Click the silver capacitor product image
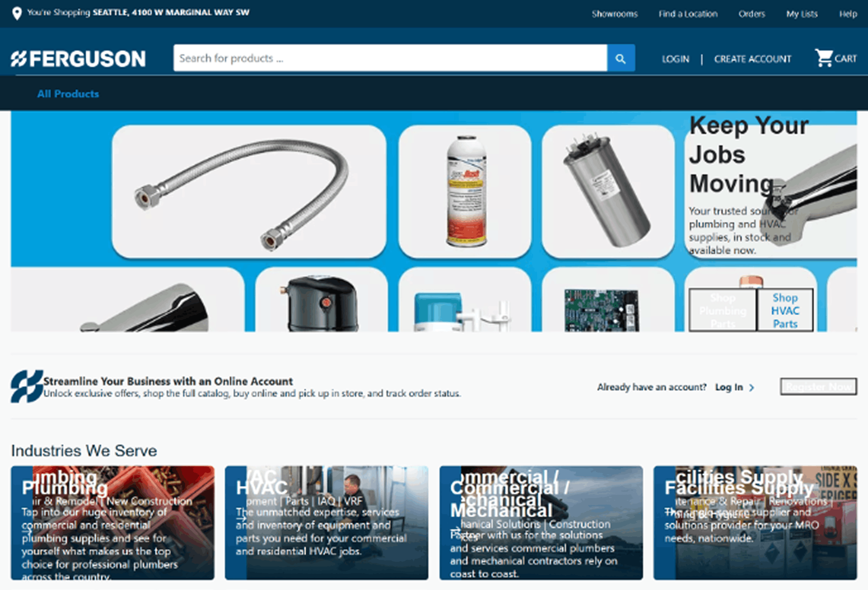The height and width of the screenshot is (590, 868). (606, 190)
